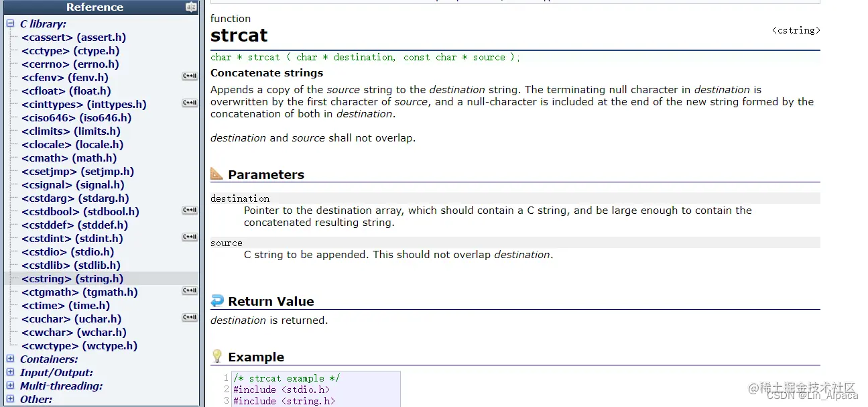The height and width of the screenshot is (407, 868).
Task: Click the left panel vertical divider handle
Action: (x=202, y=203)
